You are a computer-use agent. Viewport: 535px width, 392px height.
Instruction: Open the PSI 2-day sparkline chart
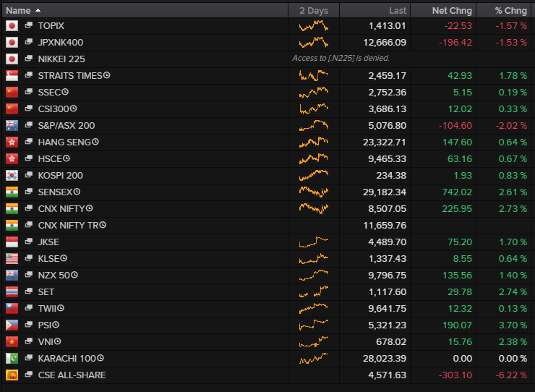314,325
